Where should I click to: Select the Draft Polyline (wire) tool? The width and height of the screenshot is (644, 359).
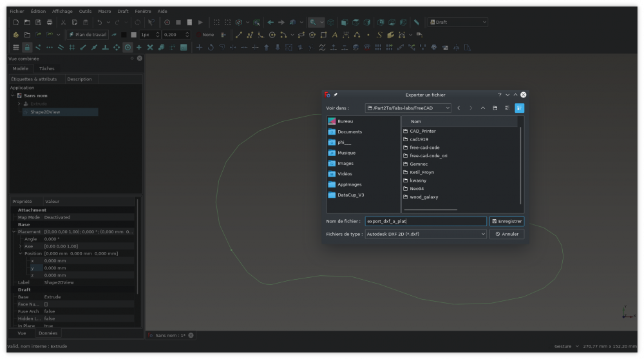point(250,35)
